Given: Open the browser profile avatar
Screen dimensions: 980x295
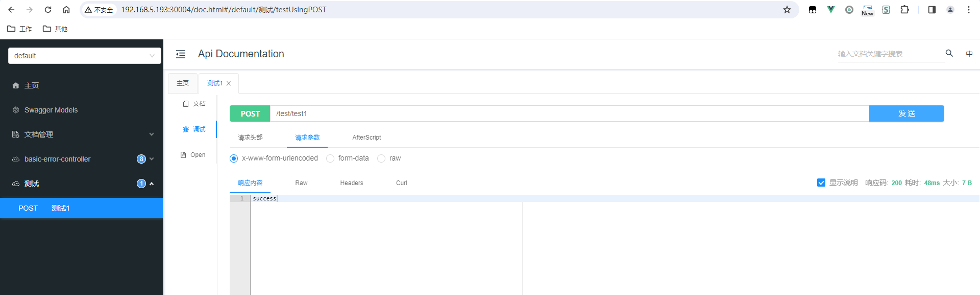Looking at the screenshot, I should point(950,10).
